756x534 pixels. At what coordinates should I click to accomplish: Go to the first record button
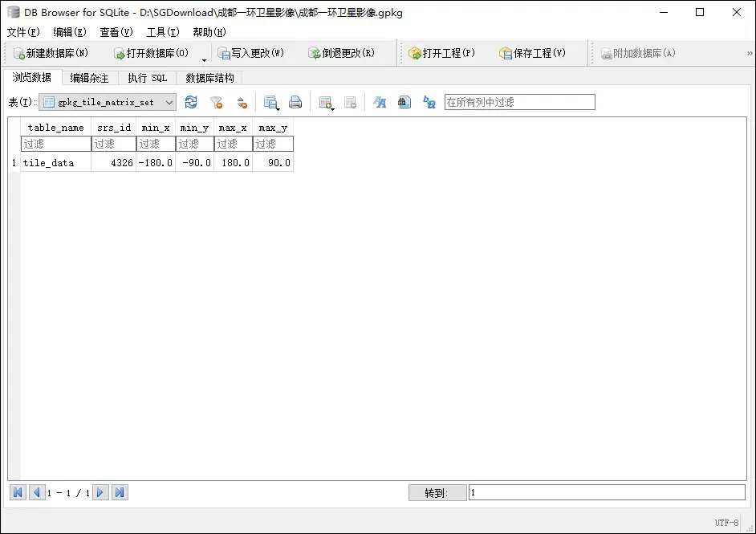pyautogui.click(x=18, y=492)
